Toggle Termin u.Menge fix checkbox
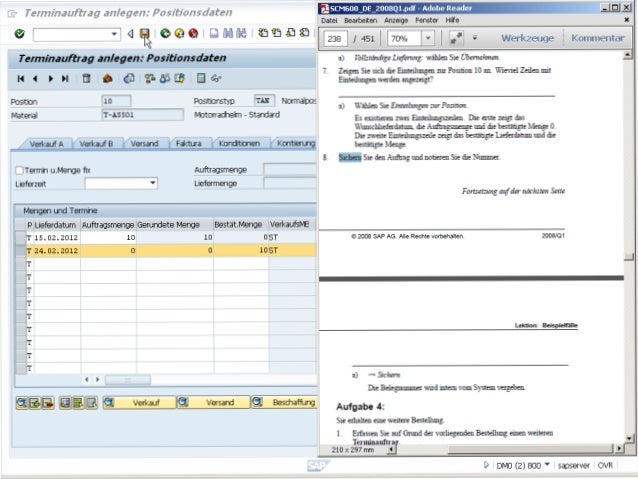Viewport: 638px width, 479px height. pos(19,170)
